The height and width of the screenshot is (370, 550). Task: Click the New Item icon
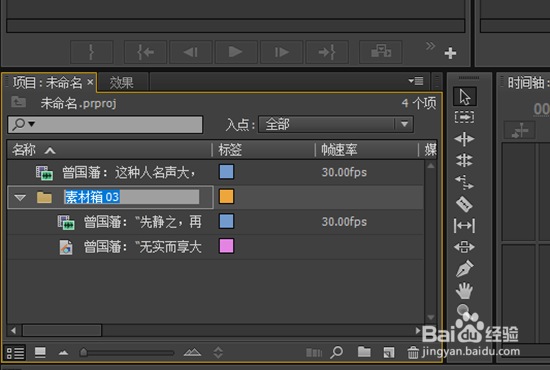pos(389,352)
